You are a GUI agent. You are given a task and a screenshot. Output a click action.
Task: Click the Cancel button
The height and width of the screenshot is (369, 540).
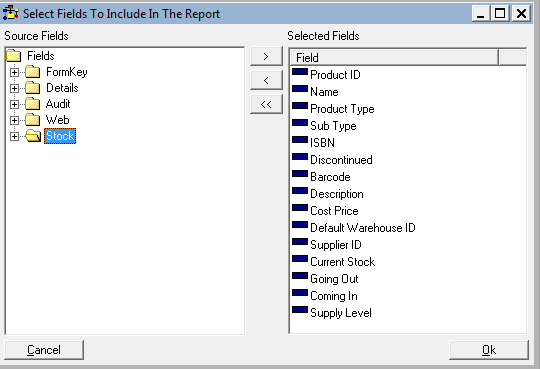click(x=44, y=350)
